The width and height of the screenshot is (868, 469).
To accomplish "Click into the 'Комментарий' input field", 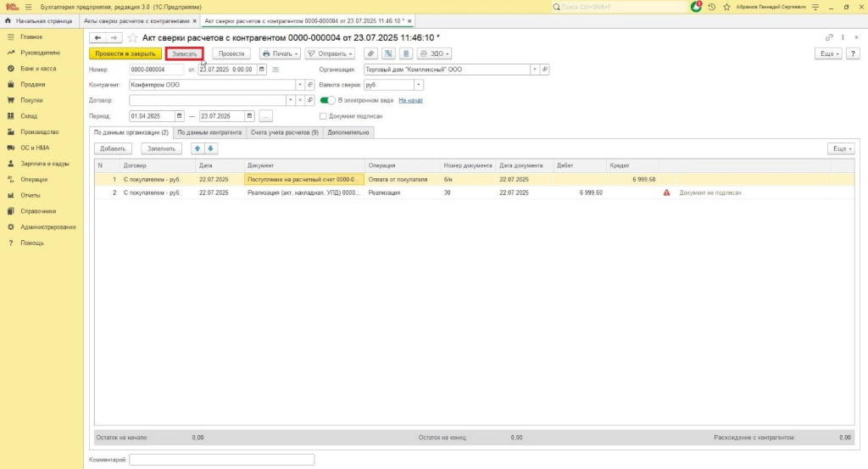I will 222,460.
